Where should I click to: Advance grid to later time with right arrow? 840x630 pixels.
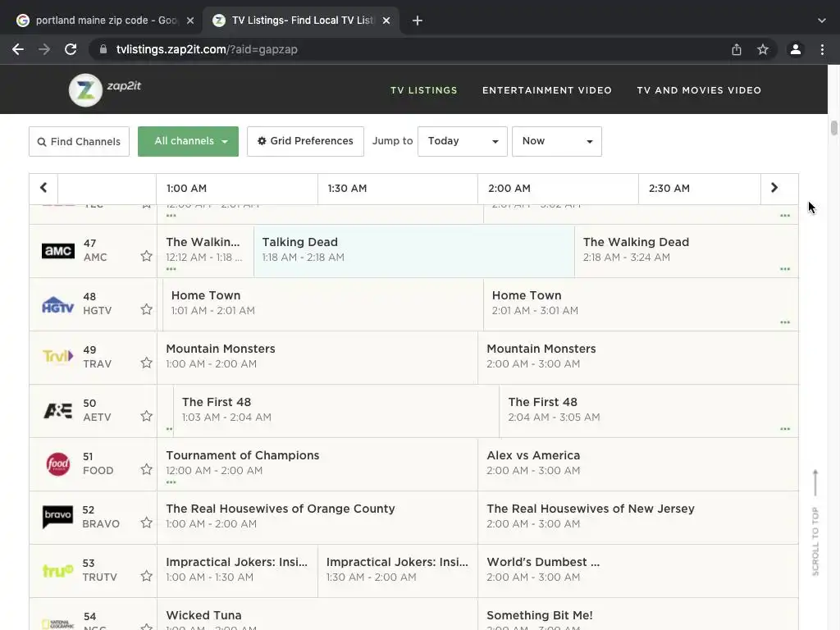coord(774,188)
